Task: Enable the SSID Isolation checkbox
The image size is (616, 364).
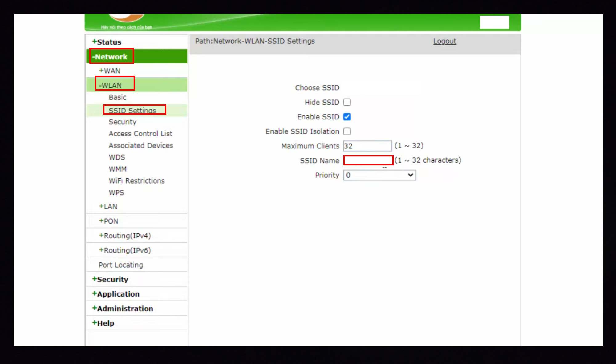Action: pyautogui.click(x=347, y=131)
